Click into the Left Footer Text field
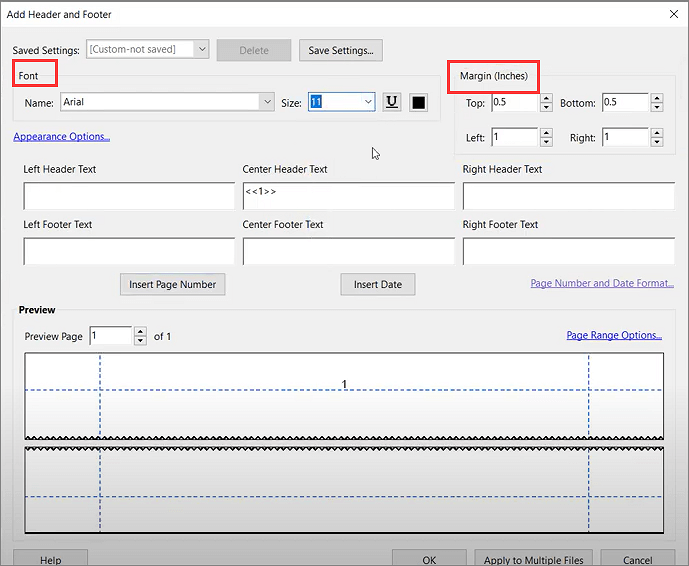 pos(129,251)
